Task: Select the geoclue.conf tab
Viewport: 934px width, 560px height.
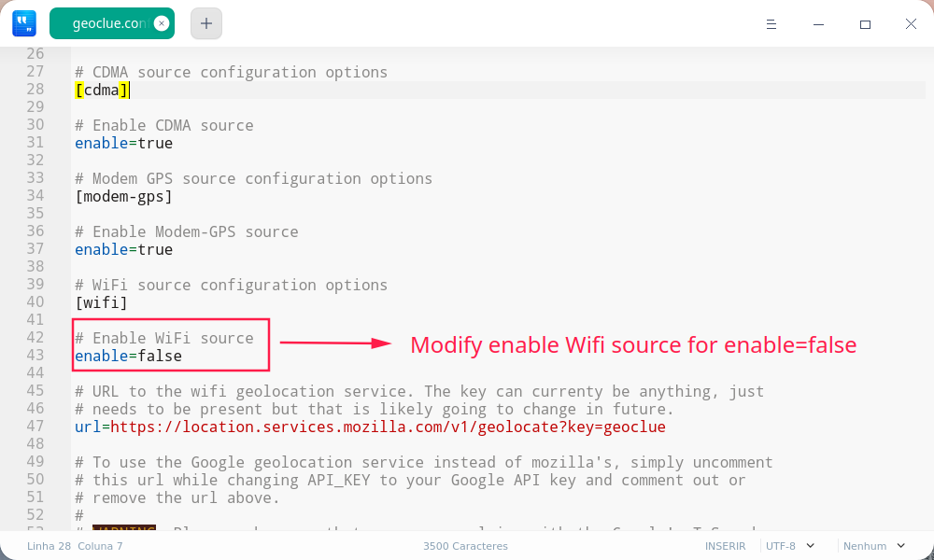Action: pos(107,23)
